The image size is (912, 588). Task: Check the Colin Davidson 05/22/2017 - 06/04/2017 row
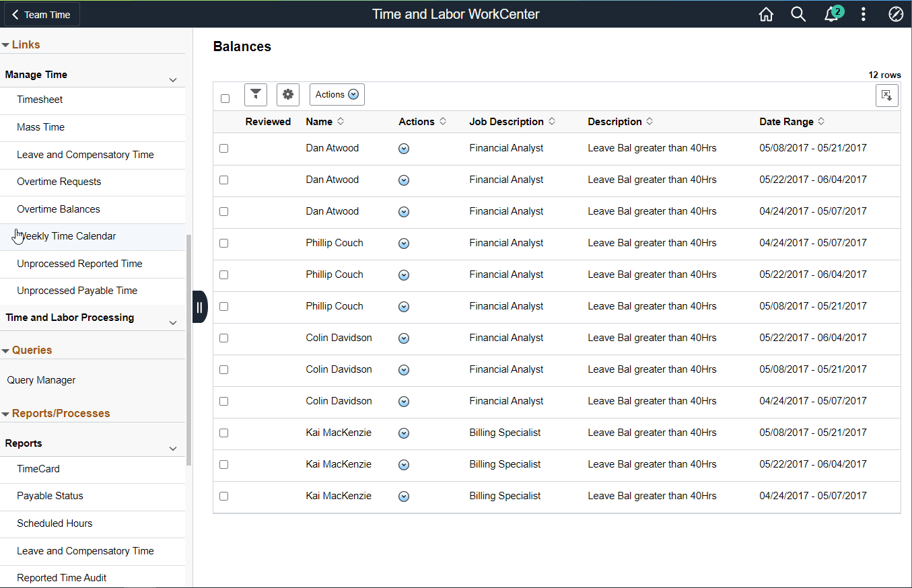click(x=223, y=338)
